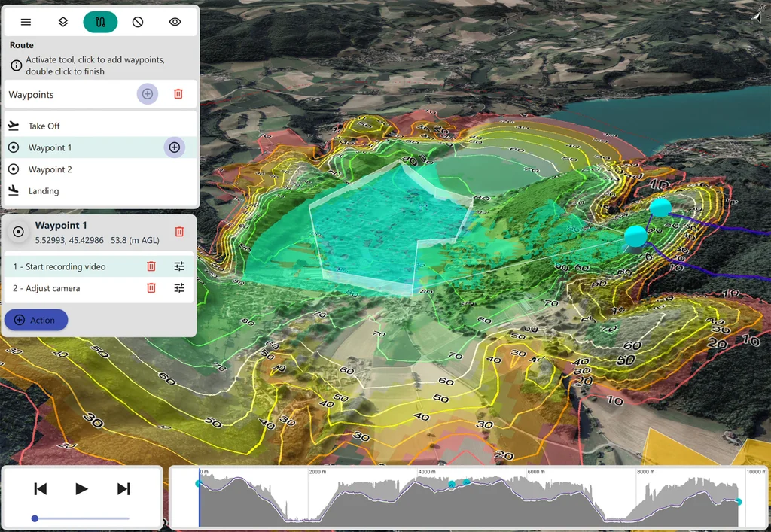Delete the Adjust camera action
Viewport: 771px width, 532px height.
click(151, 288)
